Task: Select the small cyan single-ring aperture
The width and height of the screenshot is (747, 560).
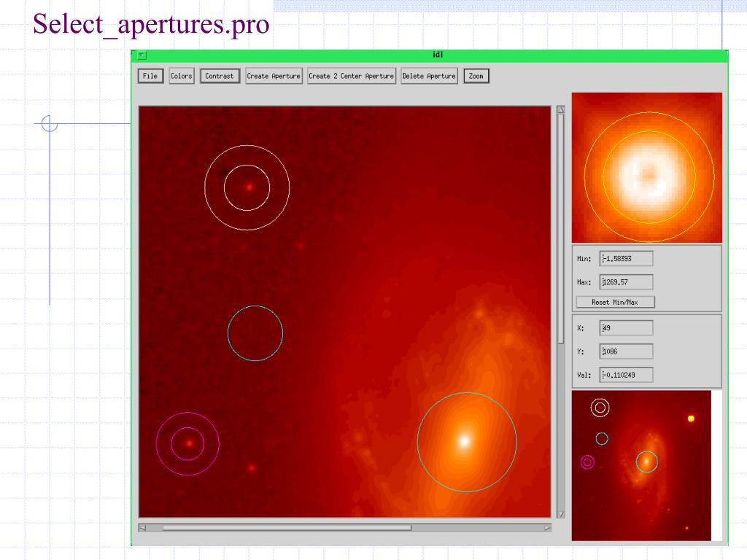Action: [255, 333]
